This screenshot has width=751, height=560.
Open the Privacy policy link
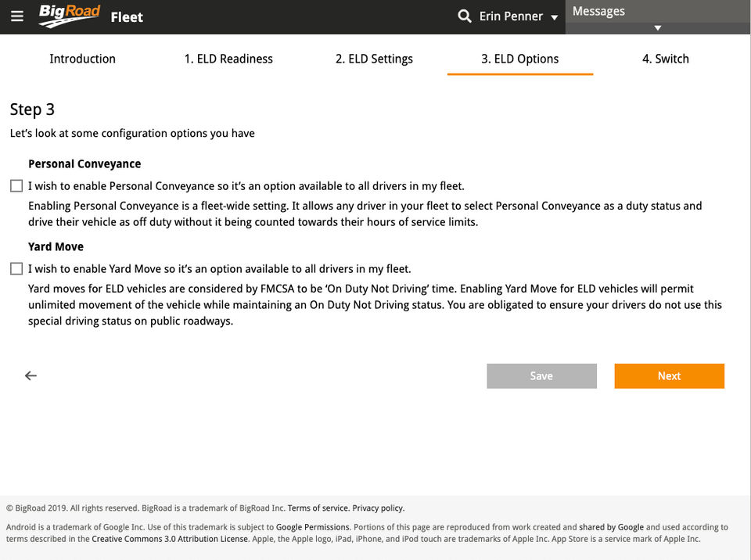pos(378,508)
